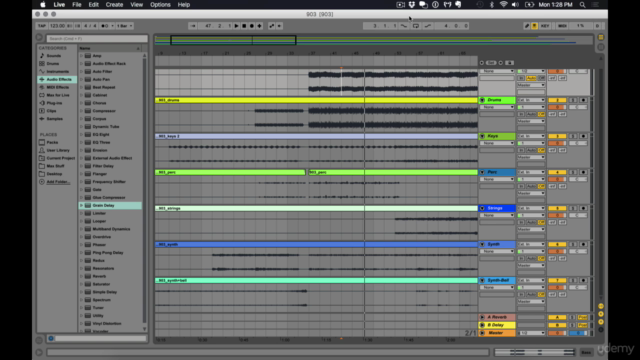Arm the Drums track for recording
This screenshot has height=360, width=640.
(583, 100)
